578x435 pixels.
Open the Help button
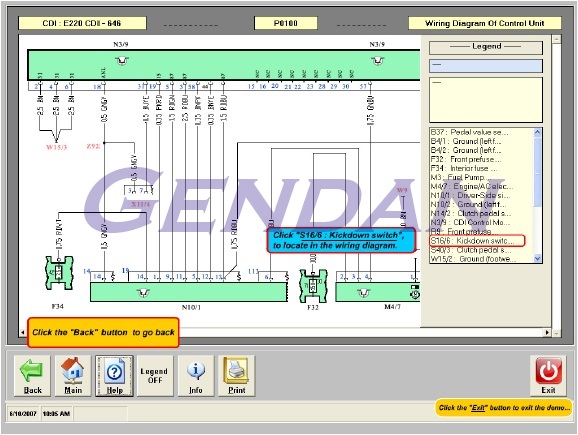(x=114, y=376)
